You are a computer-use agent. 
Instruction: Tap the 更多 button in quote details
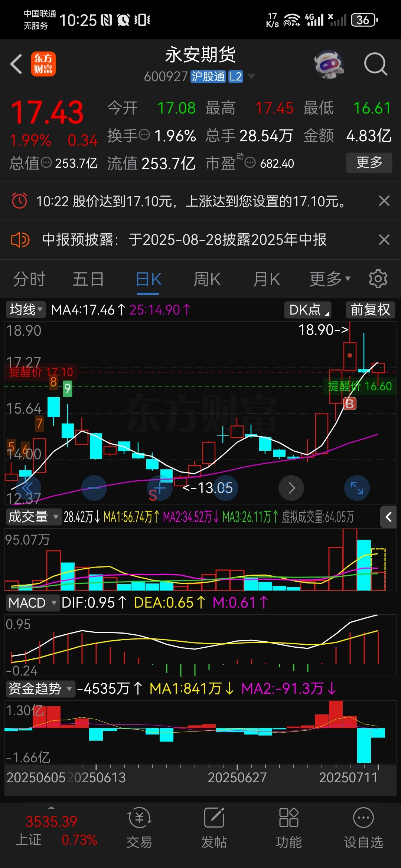369,162
